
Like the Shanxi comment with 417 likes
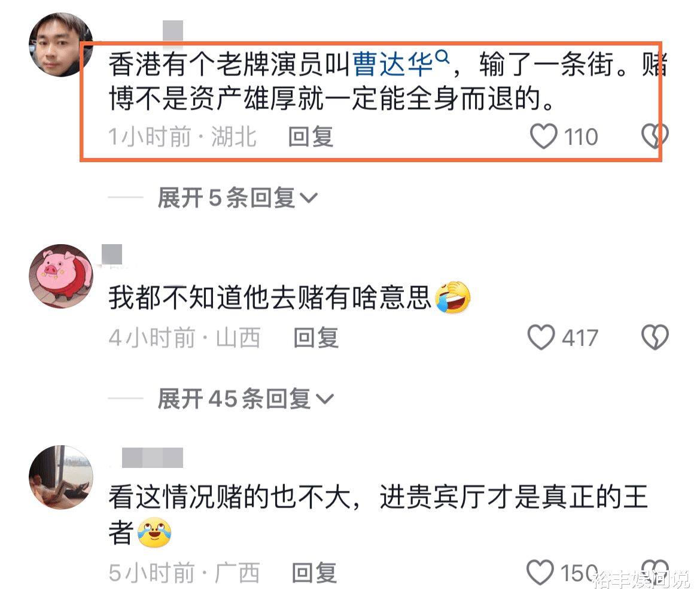(x=541, y=337)
